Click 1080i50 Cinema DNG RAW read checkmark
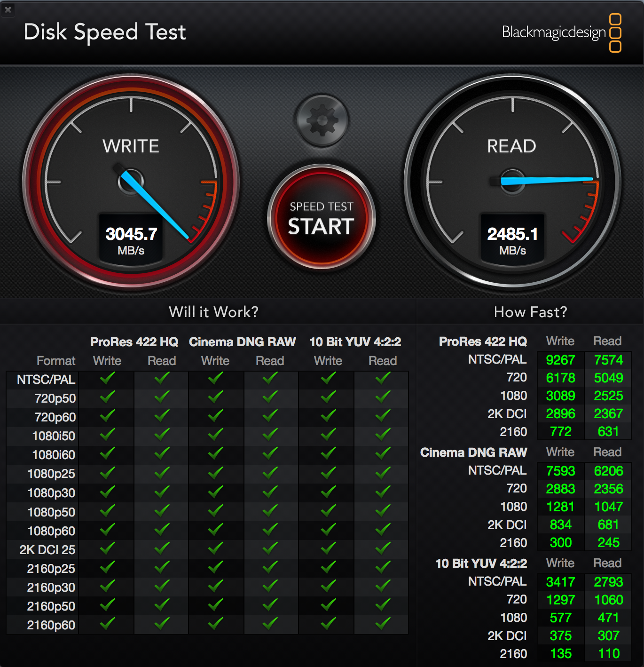 (270, 435)
